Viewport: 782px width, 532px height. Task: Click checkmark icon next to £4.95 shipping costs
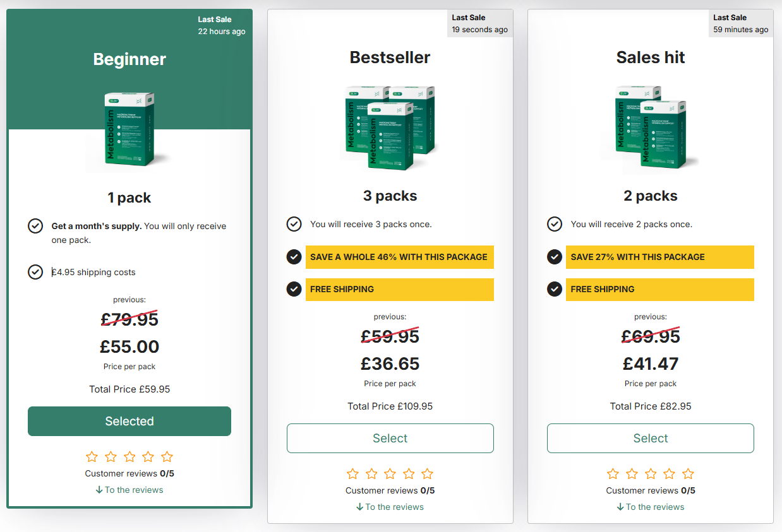click(x=35, y=272)
